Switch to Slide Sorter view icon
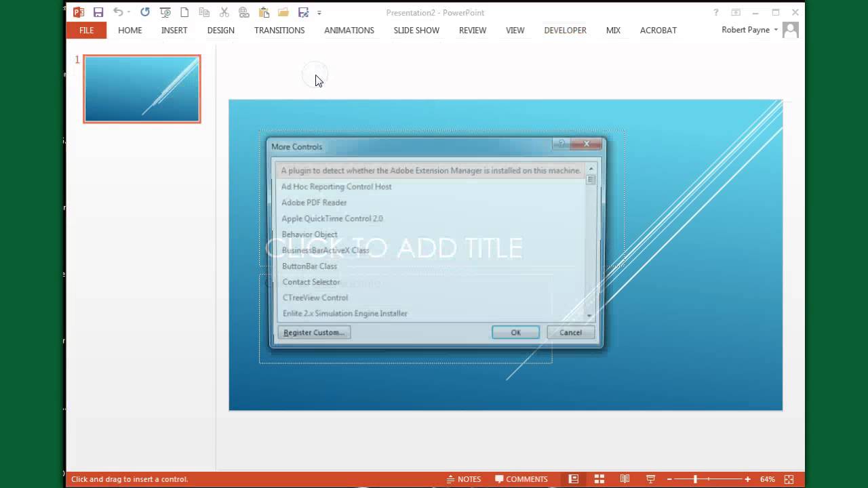Viewport: 868px width, 488px height. tap(599, 479)
